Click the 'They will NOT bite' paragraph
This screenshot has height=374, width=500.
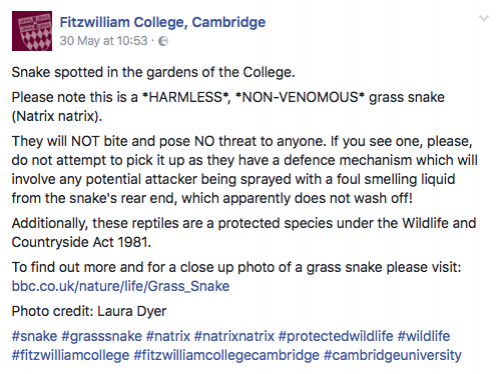245,170
